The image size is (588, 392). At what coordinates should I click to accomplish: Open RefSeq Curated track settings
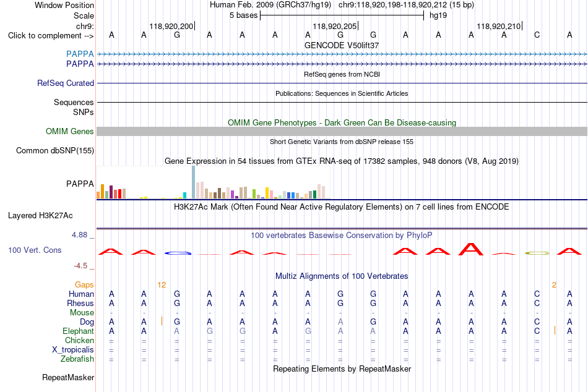[66, 83]
